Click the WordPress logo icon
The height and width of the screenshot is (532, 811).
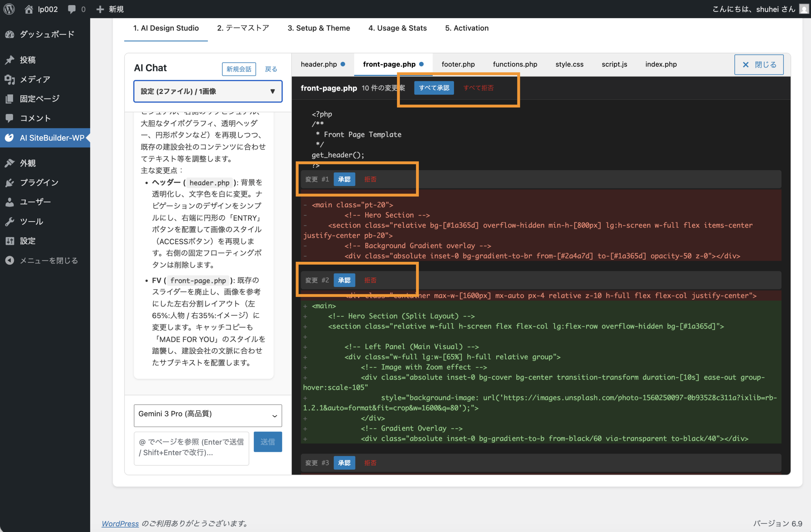(9, 9)
